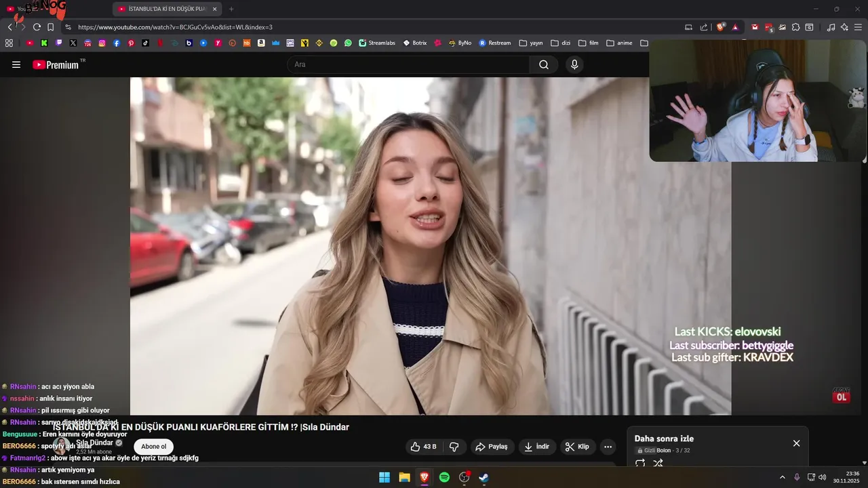Click the YouTube search magnifier button

tap(544, 64)
